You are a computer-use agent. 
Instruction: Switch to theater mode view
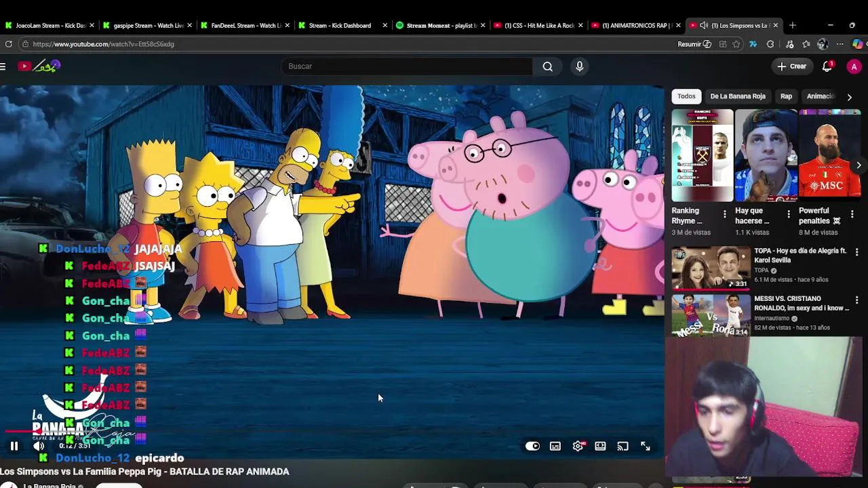point(600,446)
